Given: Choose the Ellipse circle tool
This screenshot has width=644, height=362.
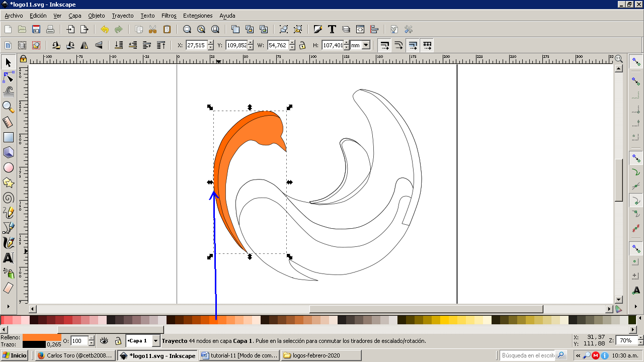Looking at the screenshot, I should (8, 167).
